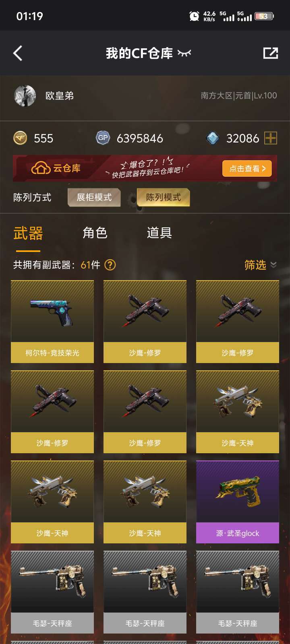Click the 点击查看 button
Viewport: 290px width, 644px height.
point(247,169)
